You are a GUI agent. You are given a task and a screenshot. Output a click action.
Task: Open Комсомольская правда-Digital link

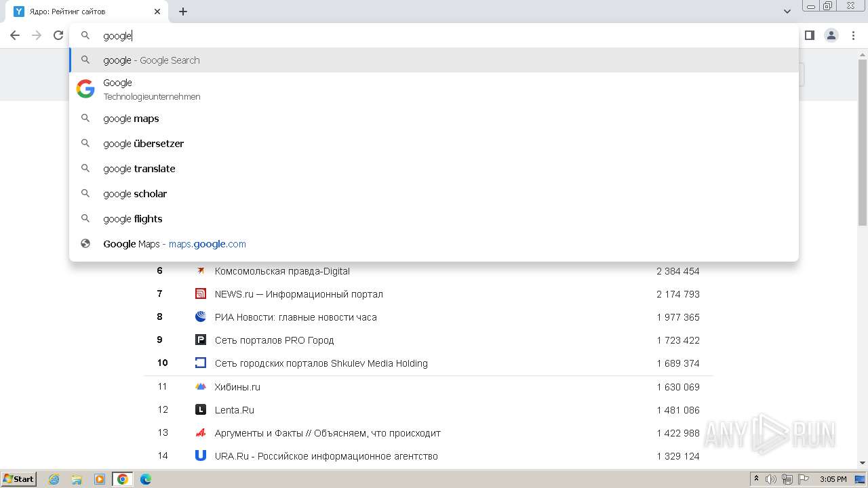282,271
